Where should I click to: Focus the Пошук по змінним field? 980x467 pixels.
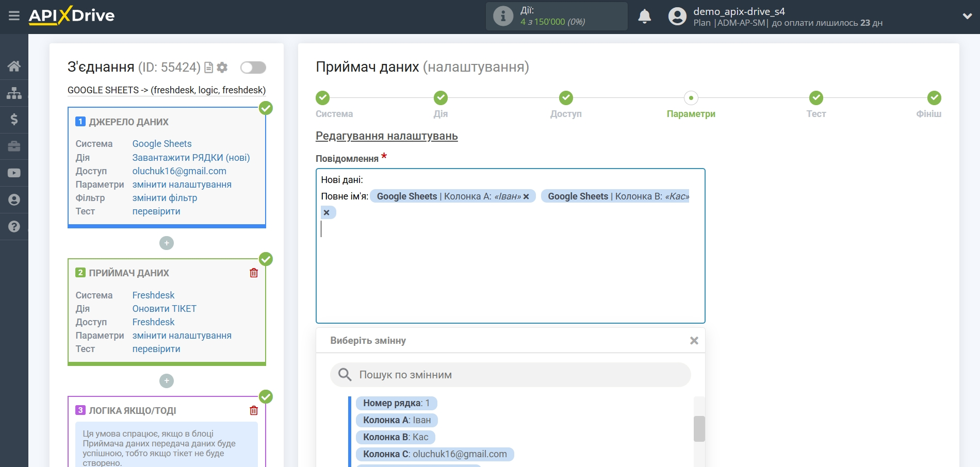tap(511, 375)
